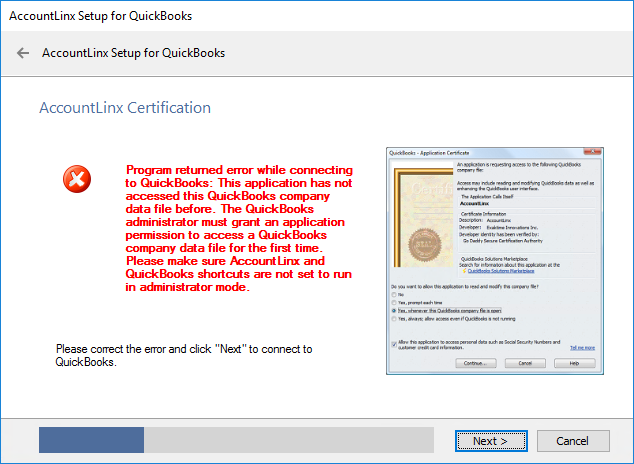This screenshot has height=464, width=634.
Task: Go back using the arrow icon
Action: (23, 53)
